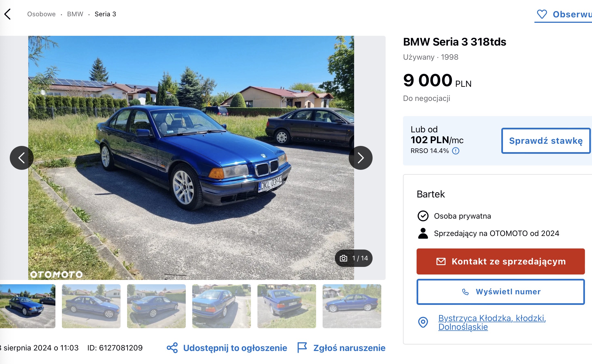Open the RRSO info icon
This screenshot has width=592, height=364.
456,151
